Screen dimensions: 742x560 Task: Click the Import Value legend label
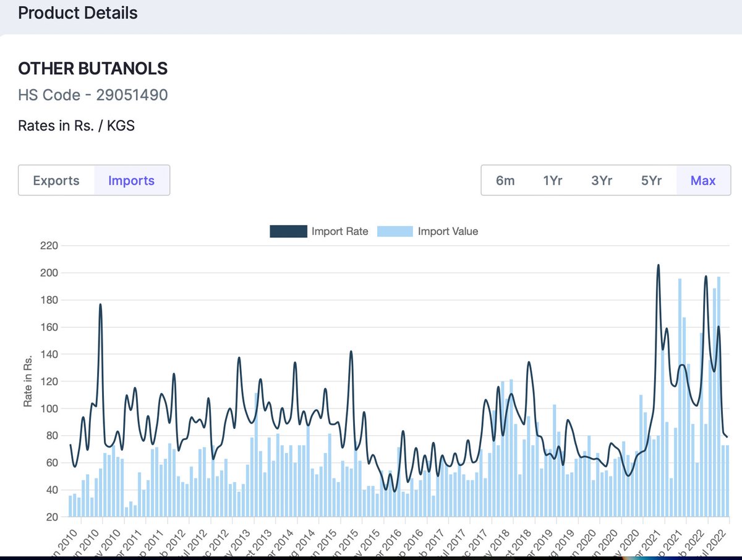coord(448,231)
